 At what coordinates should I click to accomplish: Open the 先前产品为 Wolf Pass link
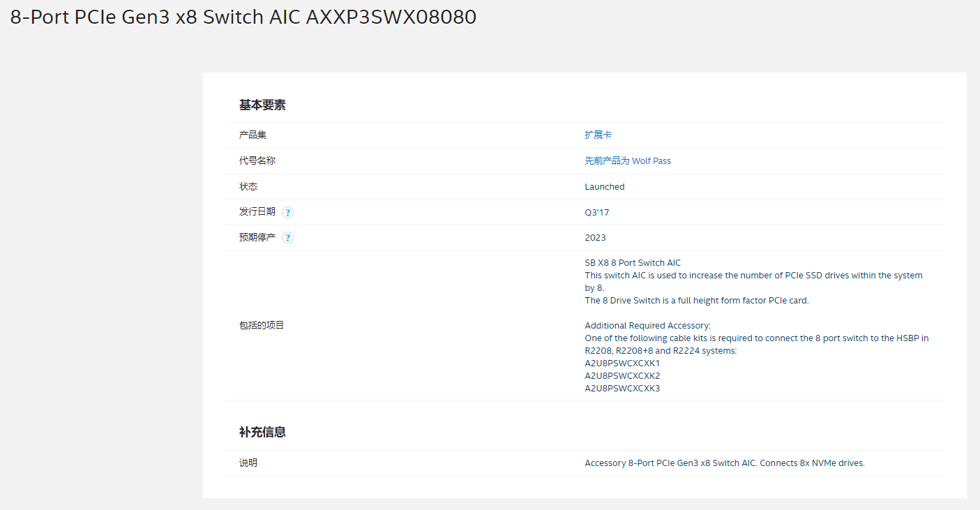(628, 160)
